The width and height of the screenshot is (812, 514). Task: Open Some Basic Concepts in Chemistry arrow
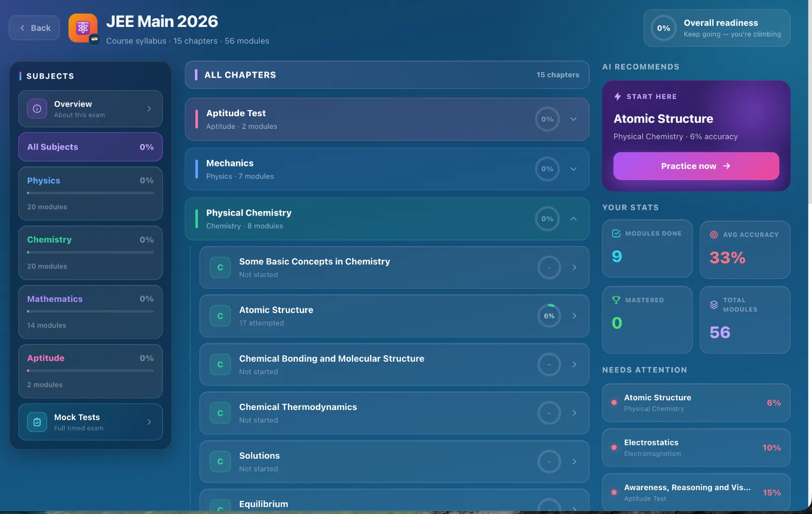point(574,267)
